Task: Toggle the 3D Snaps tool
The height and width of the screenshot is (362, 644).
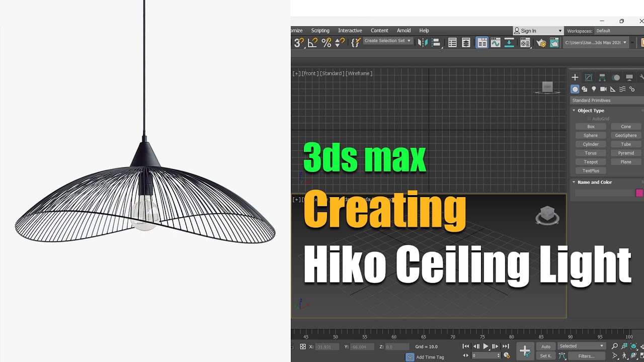Action: click(298, 43)
